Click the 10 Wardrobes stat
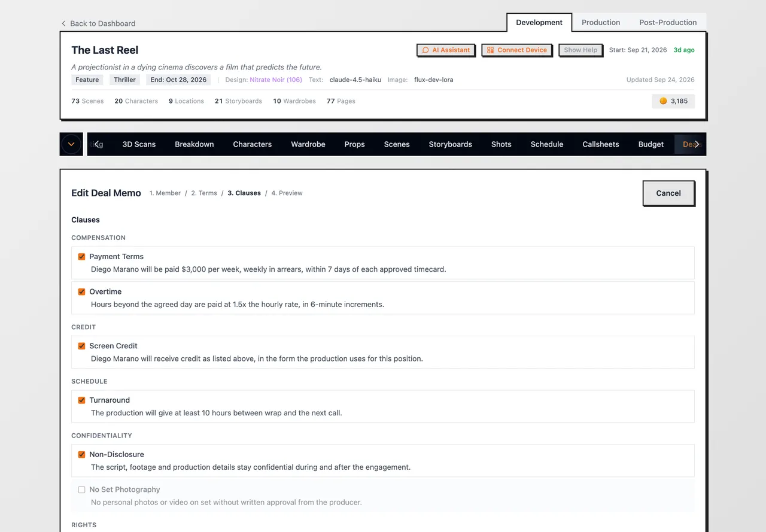 point(294,101)
